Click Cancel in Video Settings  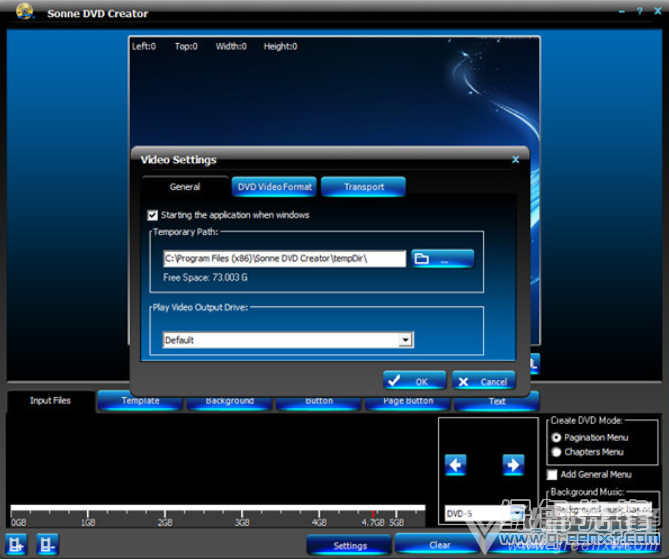coord(484,381)
